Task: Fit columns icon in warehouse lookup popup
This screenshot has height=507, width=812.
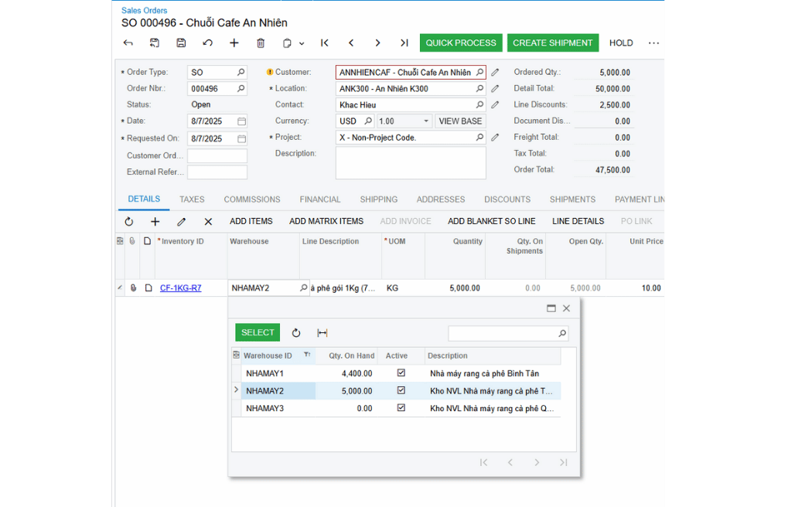Action: (322, 333)
